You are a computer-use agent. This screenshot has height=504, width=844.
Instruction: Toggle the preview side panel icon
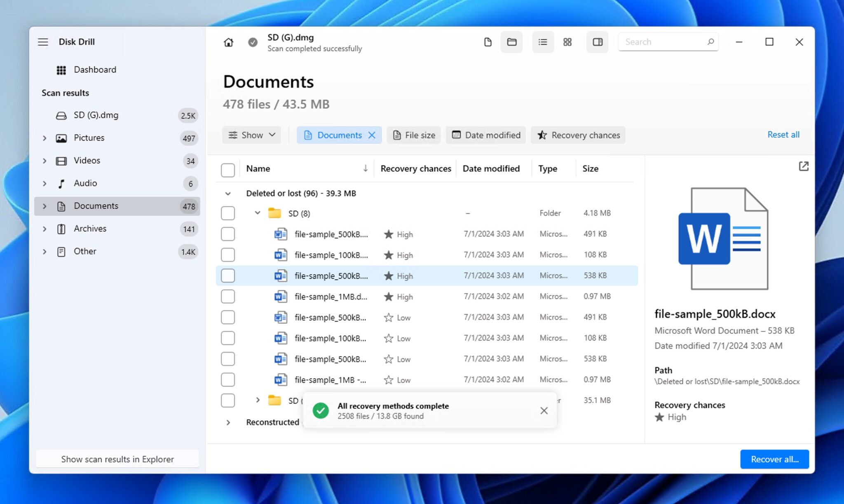(x=597, y=42)
